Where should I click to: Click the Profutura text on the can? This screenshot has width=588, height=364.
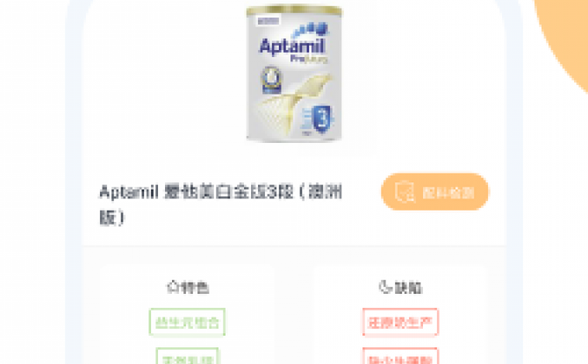click(x=310, y=60)
